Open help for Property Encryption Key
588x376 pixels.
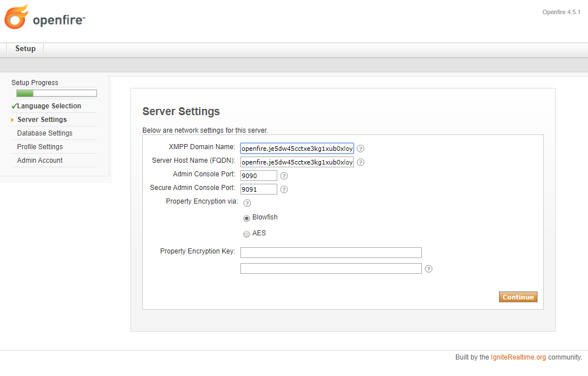click(429, 268)
